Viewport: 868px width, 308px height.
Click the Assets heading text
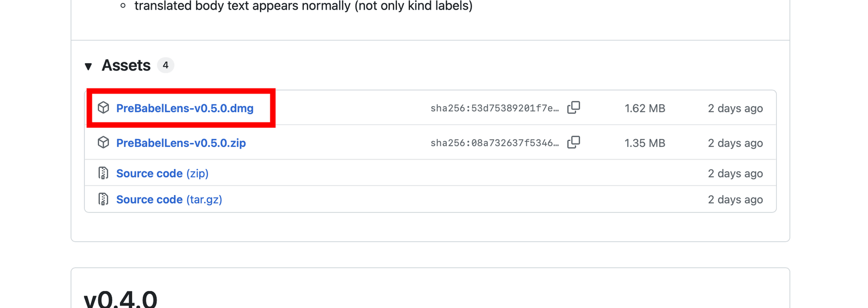coord(126,65)
